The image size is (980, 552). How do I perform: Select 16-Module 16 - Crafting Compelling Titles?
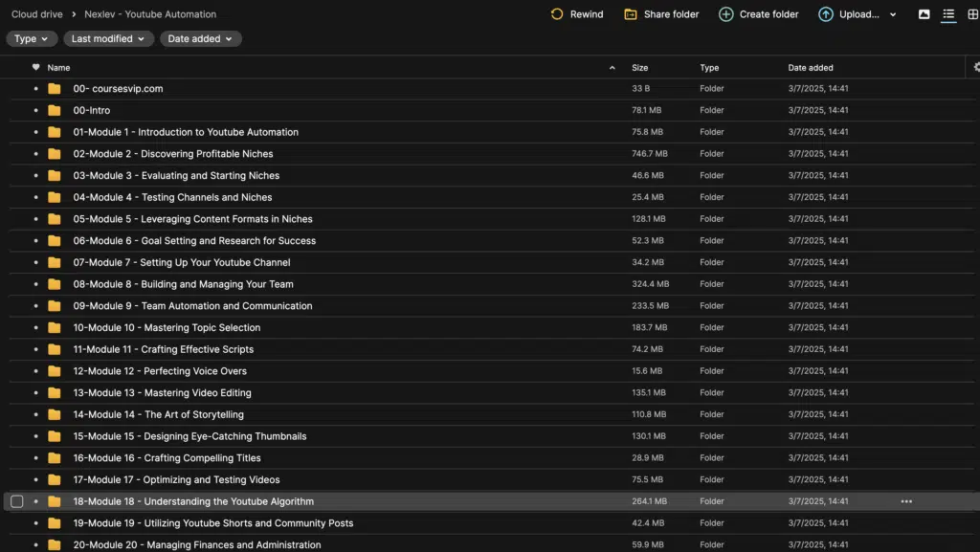point(167,457)
